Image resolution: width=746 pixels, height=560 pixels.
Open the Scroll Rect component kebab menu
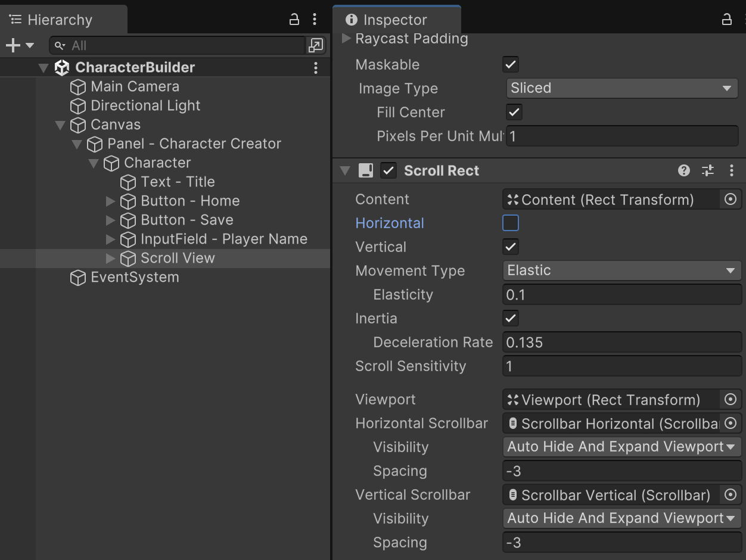click(732, 171)
